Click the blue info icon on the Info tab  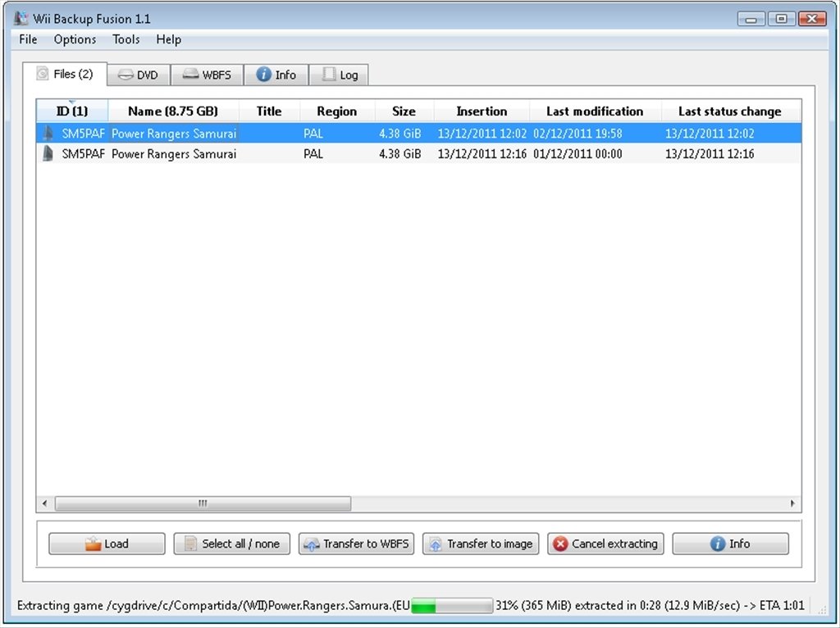pyautogui.click(x=263, y=75)
